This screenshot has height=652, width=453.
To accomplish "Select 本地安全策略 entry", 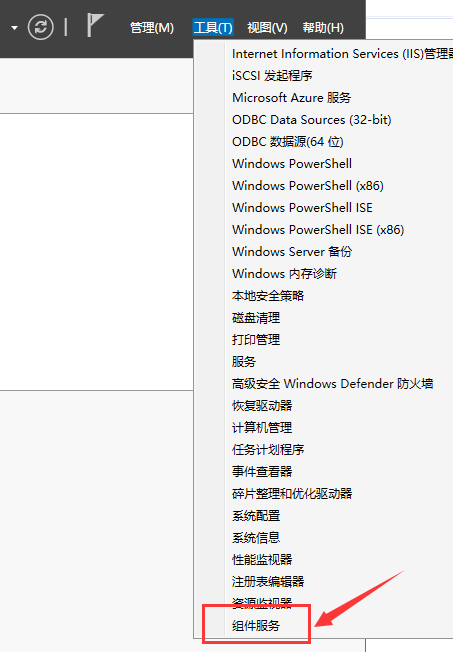I will [268, 296].
